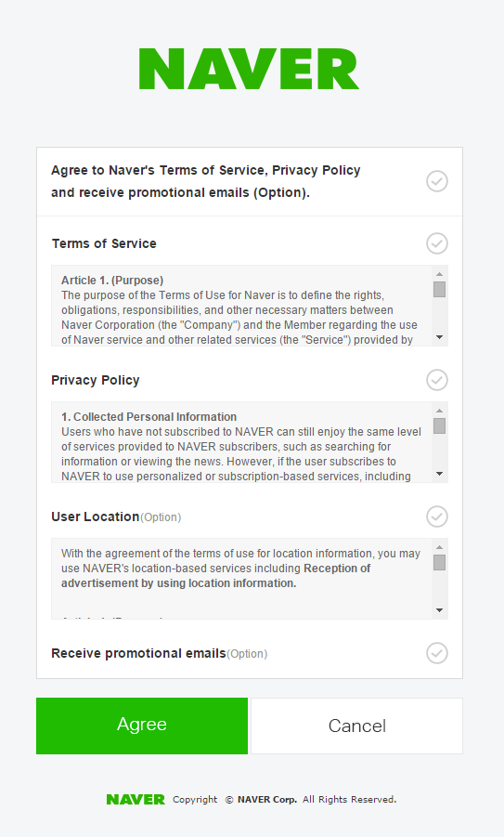Enable the User Location option checkmark
504x837 pixels.
coord(437,517)
